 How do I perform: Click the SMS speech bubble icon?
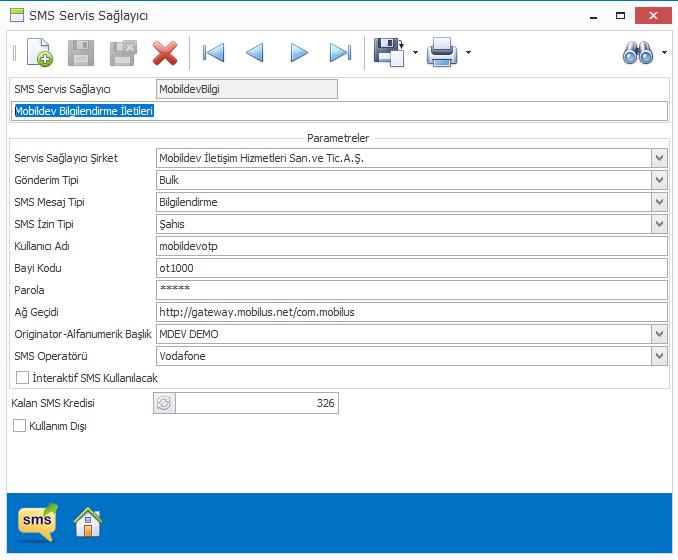pos(38,522)
